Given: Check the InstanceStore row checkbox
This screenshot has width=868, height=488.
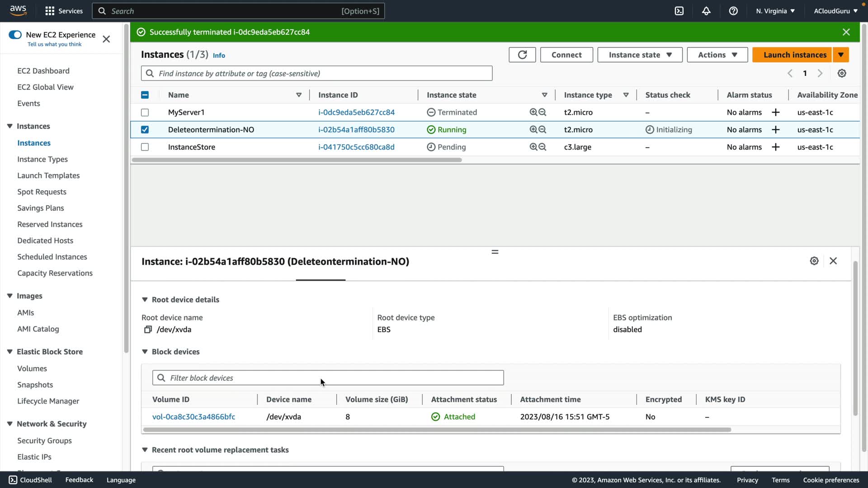Looking at the screenshot, I should tap(145, 147).
